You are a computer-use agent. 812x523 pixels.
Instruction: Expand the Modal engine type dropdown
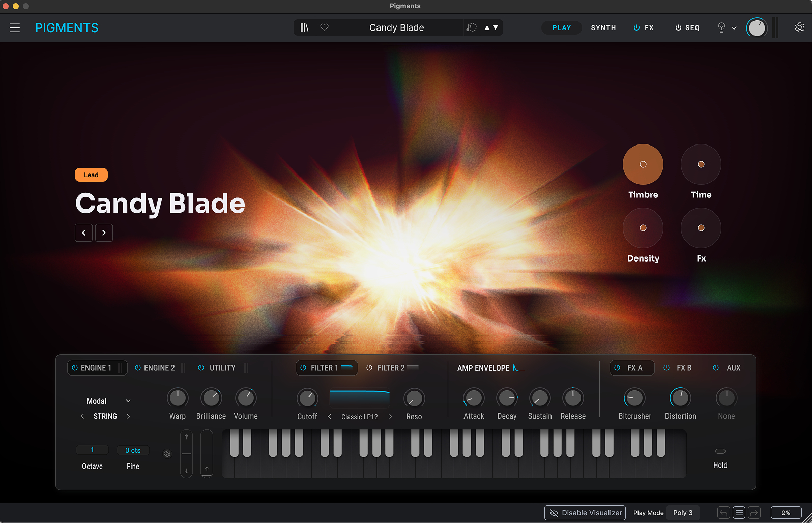coord(128,401)
